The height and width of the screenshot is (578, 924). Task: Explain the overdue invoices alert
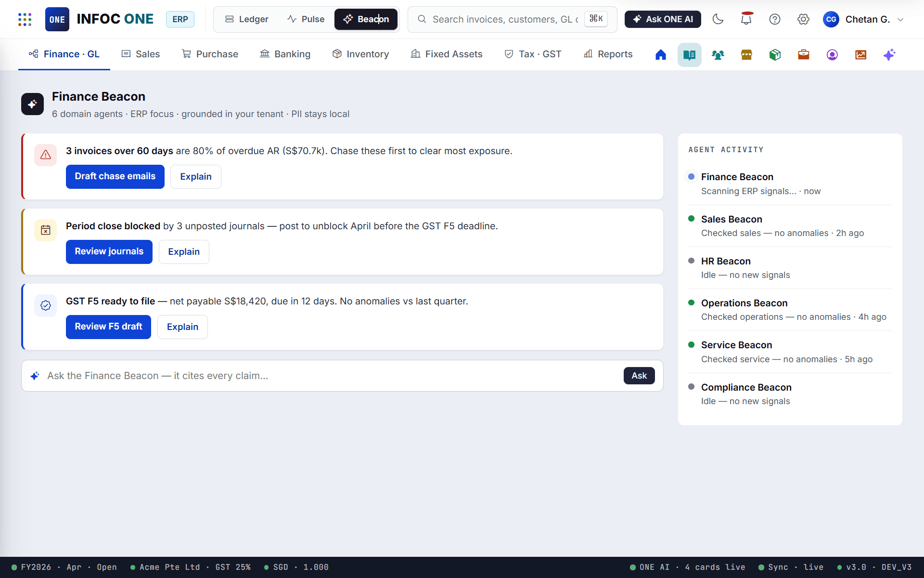pos(196,177)
